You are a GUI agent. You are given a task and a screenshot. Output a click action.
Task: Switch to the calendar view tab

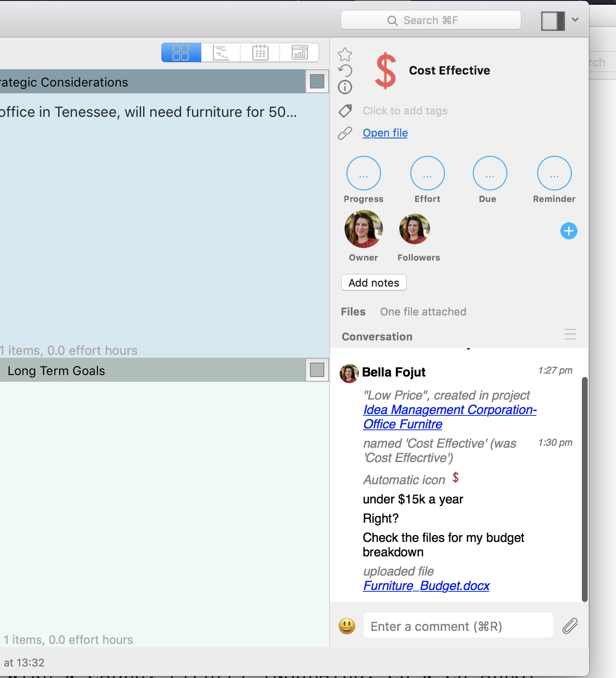pos(260,52)
